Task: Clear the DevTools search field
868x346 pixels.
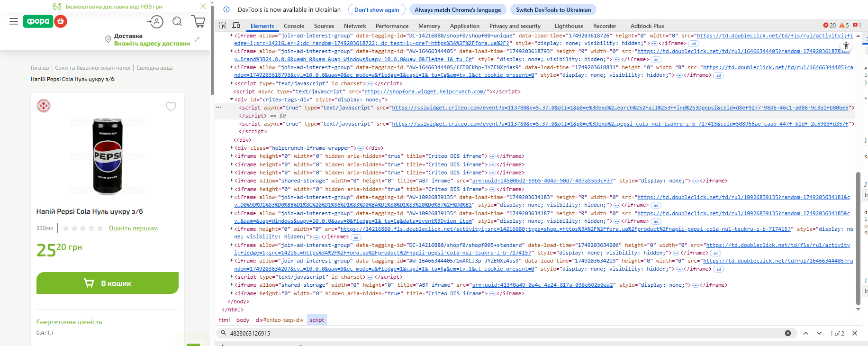Action: [x=788, y=333]
